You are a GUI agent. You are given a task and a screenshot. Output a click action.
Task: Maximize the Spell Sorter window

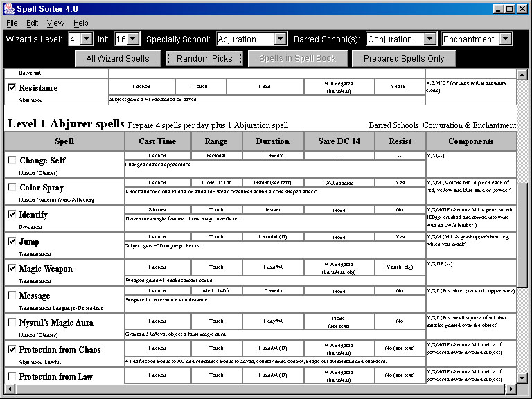point(510,9)
